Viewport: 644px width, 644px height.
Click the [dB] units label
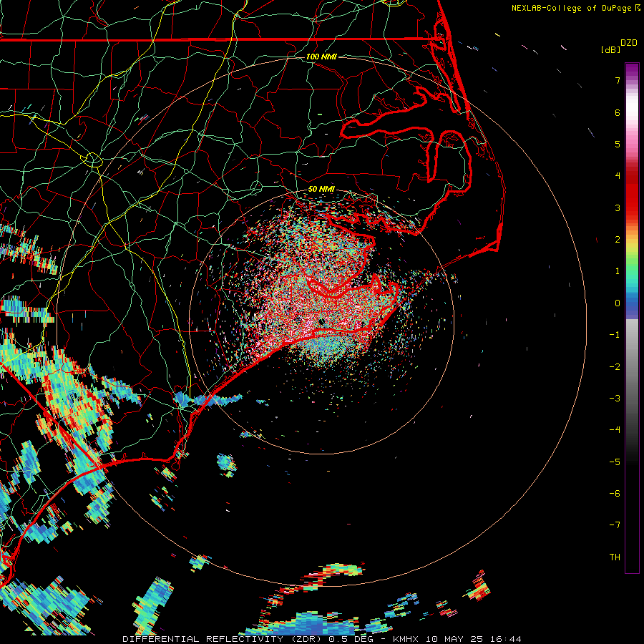tap(610, 49)
